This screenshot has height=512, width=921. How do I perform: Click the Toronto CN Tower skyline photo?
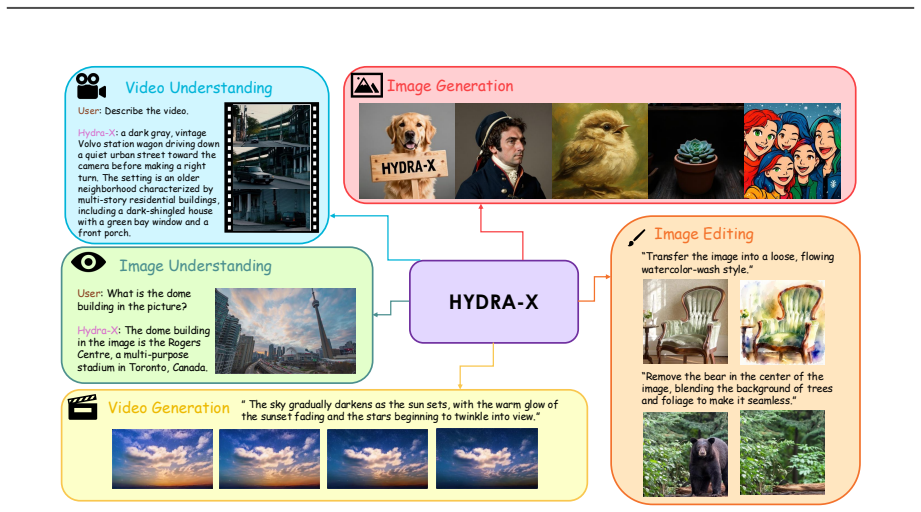coord(285,331)
